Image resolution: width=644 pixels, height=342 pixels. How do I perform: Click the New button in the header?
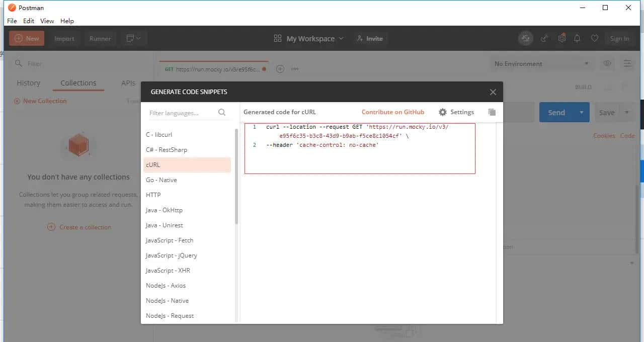click(x=27, y=38)
